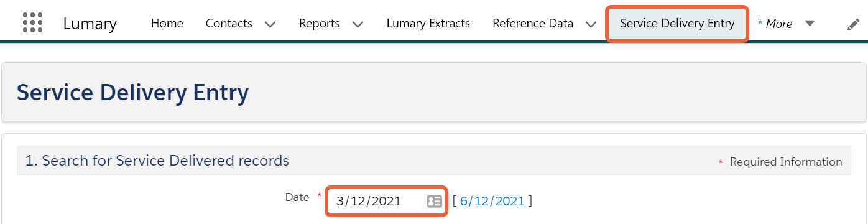Click the Date field label
Screen dimensions: 868x224
pos(297,197)
